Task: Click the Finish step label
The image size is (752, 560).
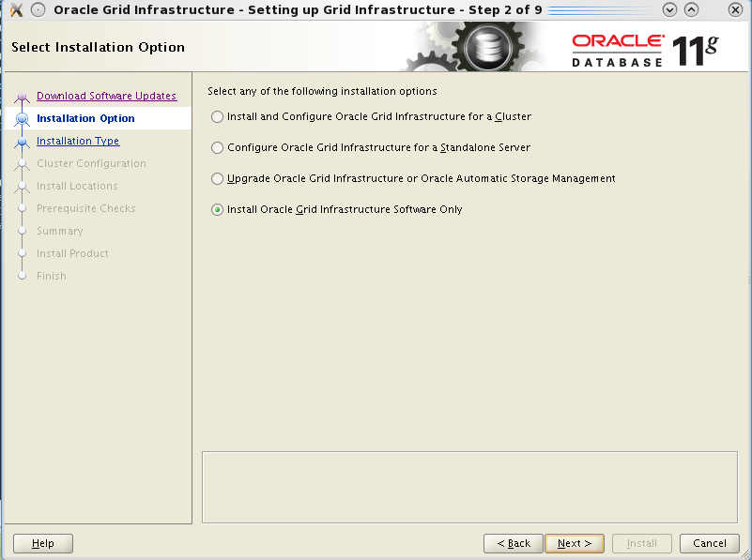Action: 52,276
